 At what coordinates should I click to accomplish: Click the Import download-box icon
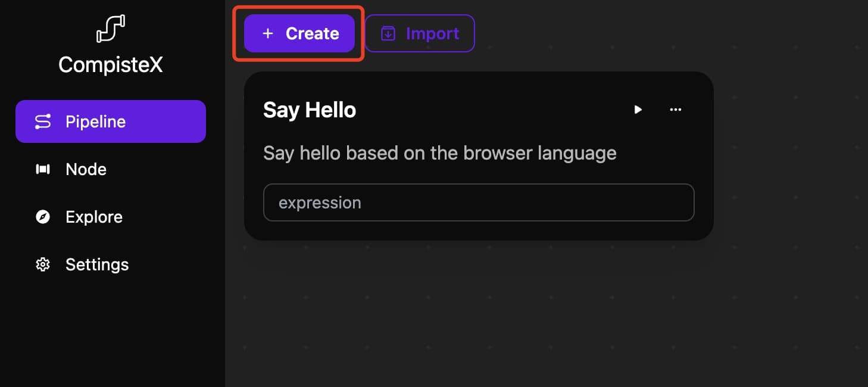point(388,33)
